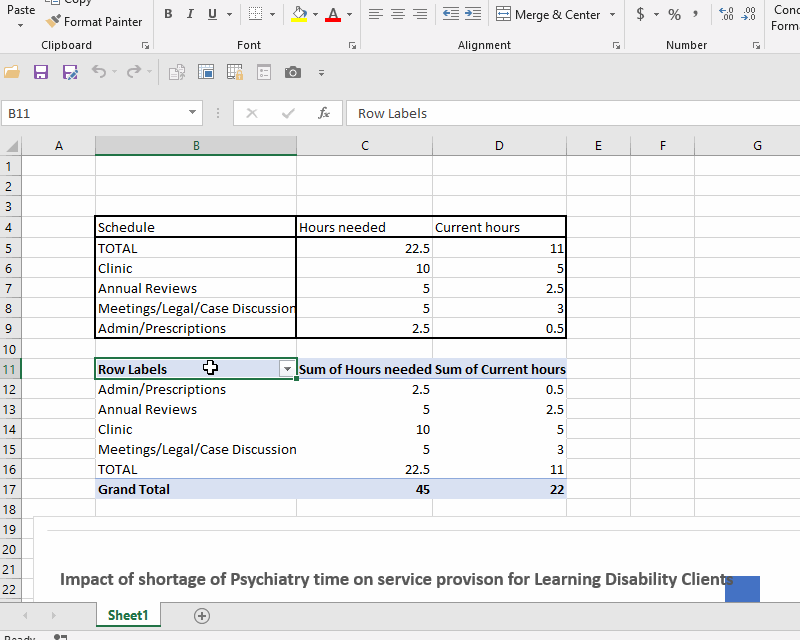Apply Percent Style format

(674, 14)
